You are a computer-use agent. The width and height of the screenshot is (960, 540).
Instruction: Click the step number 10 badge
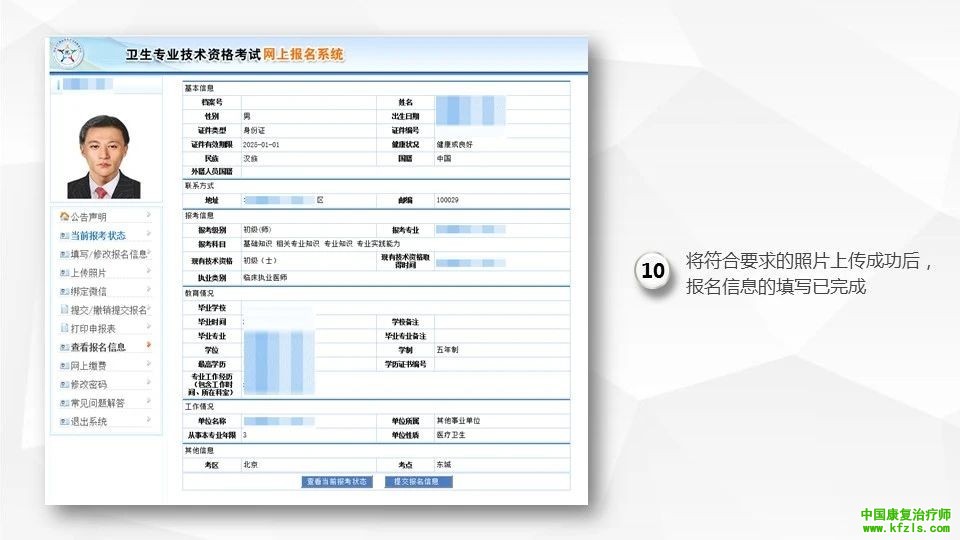tap(653, 272)
